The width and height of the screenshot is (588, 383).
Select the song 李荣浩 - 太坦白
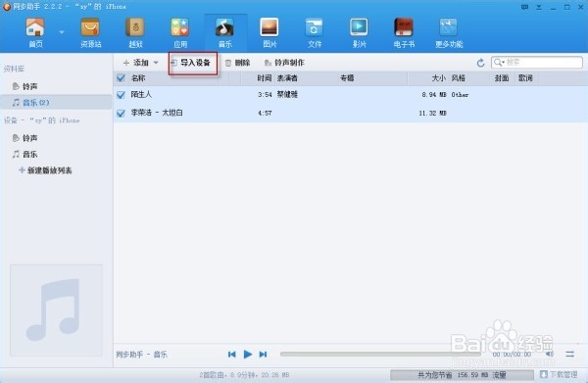(x=157, y=113)
